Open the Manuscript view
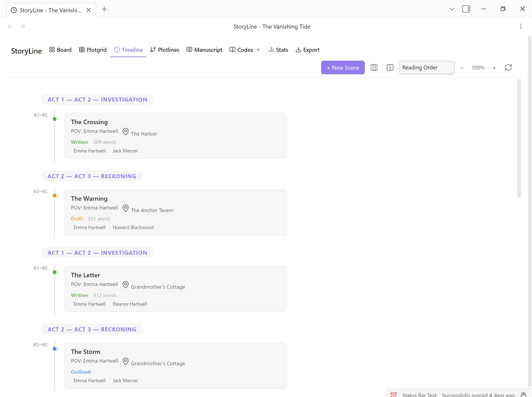 coord(204,50)
